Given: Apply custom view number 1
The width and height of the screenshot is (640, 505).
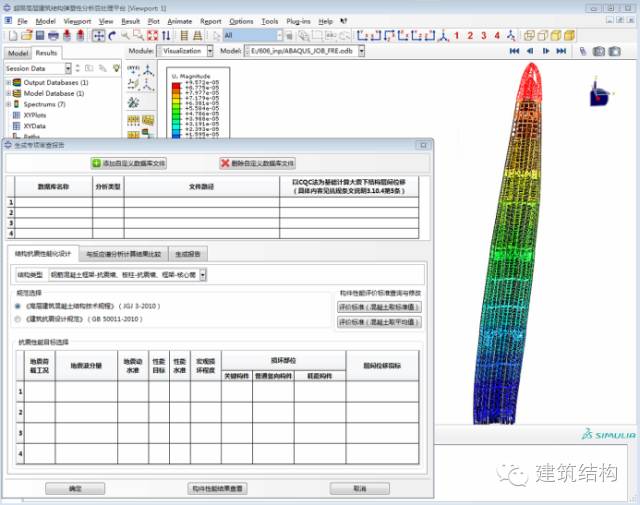Looking at the screenshot, I should pyautogui.click(x=457, y=36).
